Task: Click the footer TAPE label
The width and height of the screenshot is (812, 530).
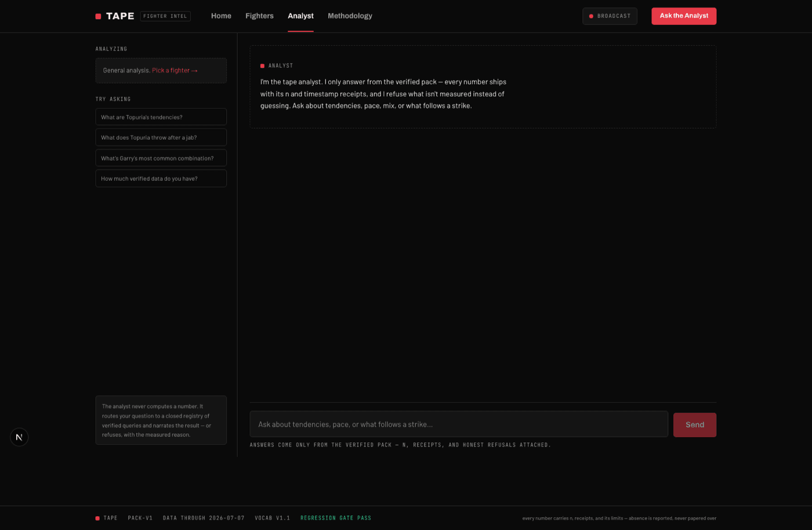Action: (x=107, y=518)
